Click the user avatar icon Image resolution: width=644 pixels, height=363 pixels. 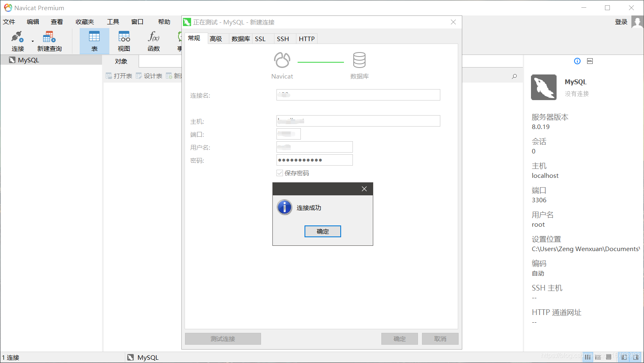pos(637,22)
